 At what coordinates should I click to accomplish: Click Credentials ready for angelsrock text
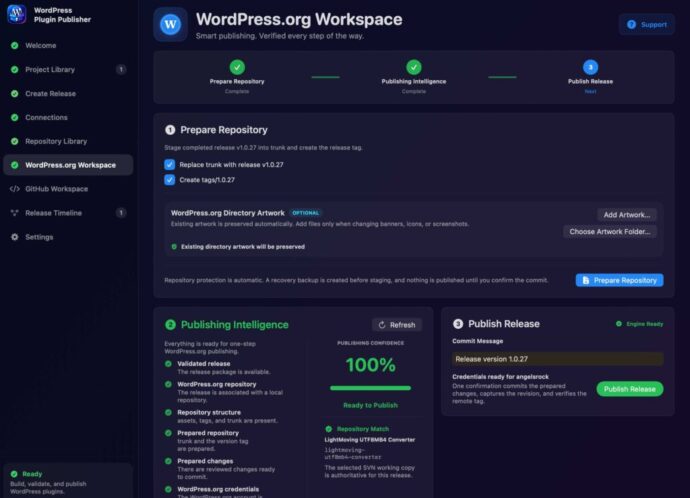point(500,377)
